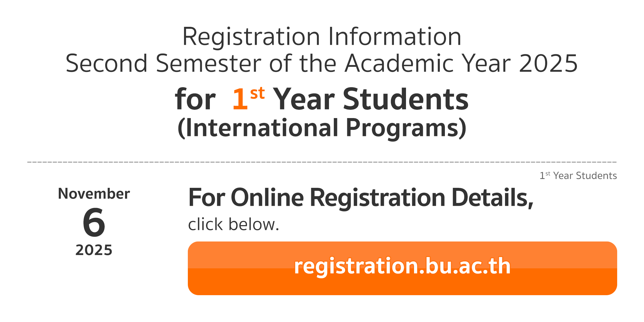Click the "For Online Registration Details," heading
The width and height of the screenshot is (644, 322).
pyautogui.click(x=361, y=198)
